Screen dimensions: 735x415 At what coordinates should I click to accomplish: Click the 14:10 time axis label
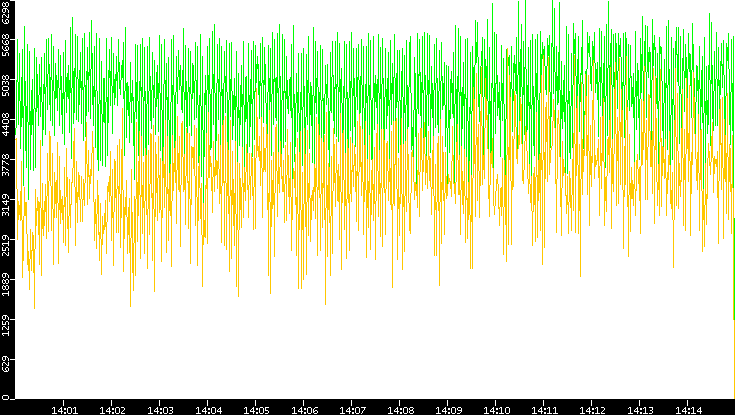pyautogui.click(x=496, y=410)
